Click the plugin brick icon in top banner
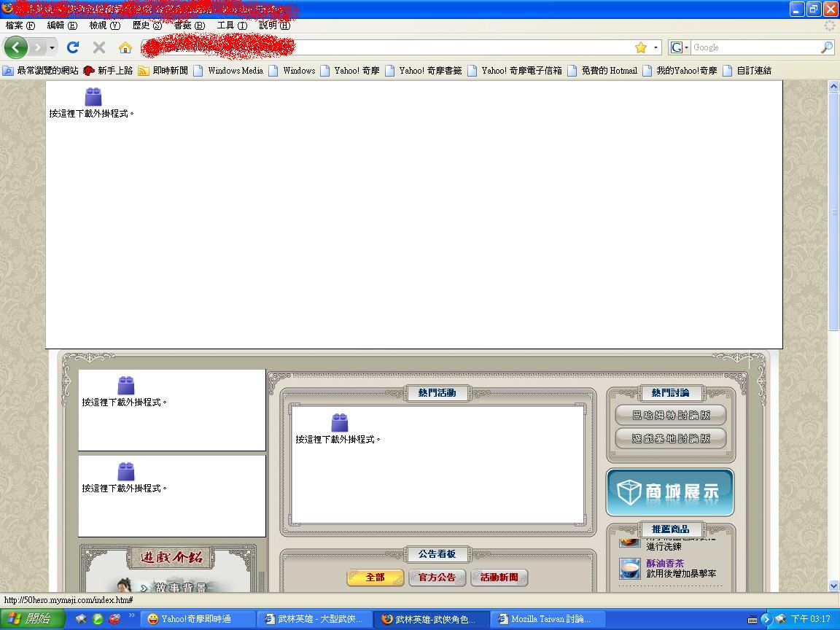This screenshot has height=630, width=840. coord(93,96)
